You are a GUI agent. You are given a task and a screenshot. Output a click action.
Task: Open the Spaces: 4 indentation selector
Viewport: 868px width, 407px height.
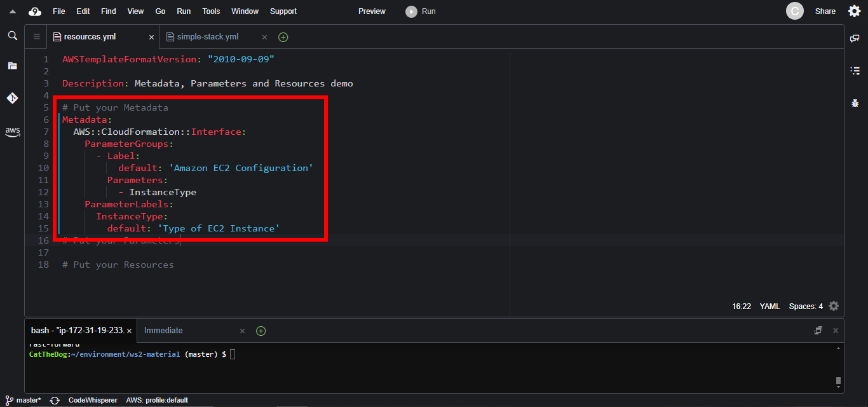pyautogui.click(x=806, y=307)
